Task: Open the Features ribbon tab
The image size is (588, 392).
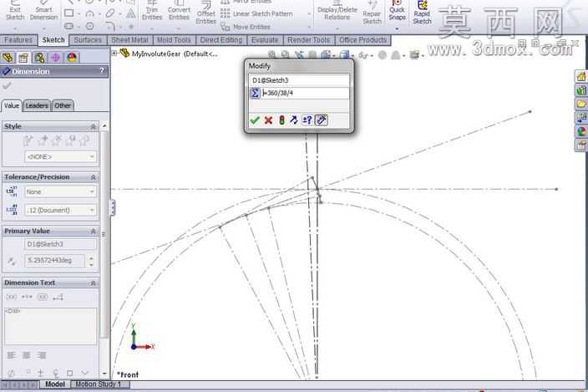Action: click(18, 40)
